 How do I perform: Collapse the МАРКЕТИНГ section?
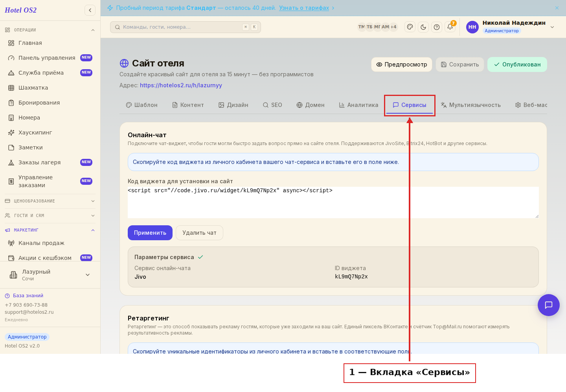point(50,230)
